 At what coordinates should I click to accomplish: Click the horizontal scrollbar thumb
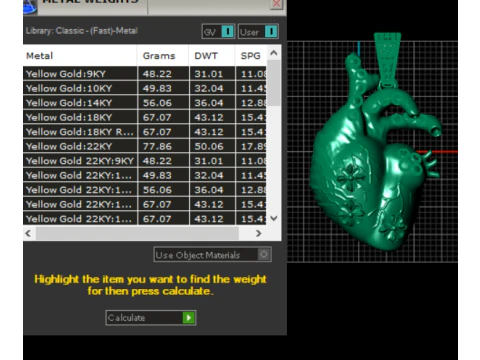pos(137,233)
